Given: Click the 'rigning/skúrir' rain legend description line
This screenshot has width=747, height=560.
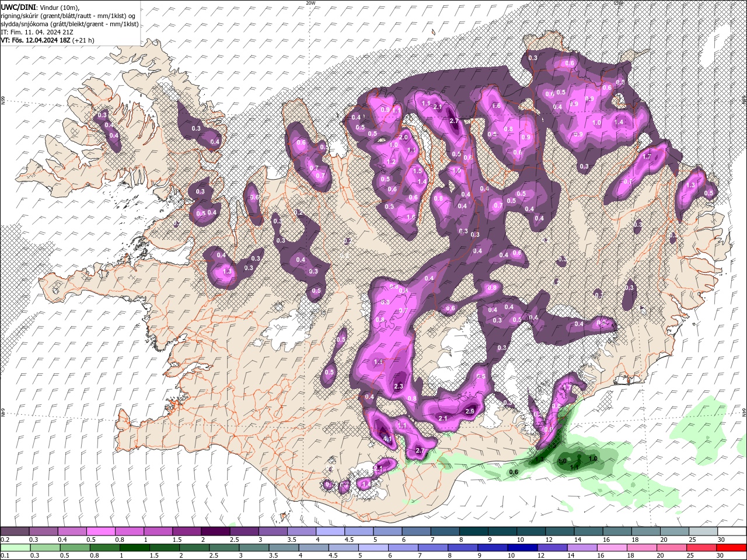Looking at the screenshot, I should tap(67, 15).
